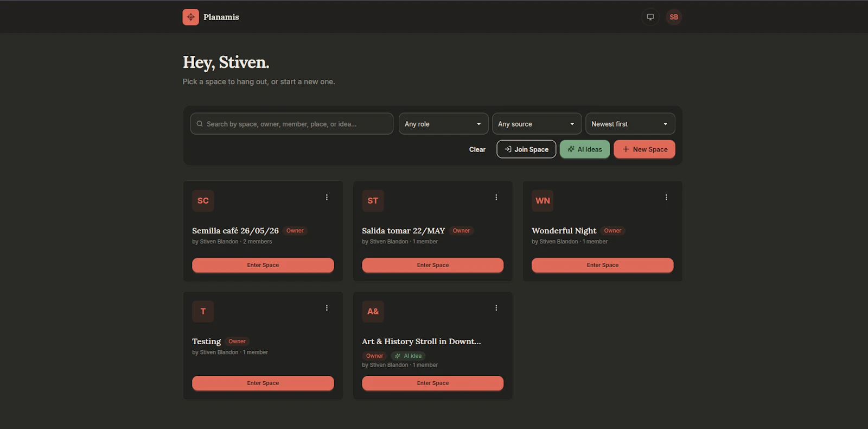Toggle the display theme monitor icon
The height and width of the screenshot is (429, 868).
click(x=650, y=17)
